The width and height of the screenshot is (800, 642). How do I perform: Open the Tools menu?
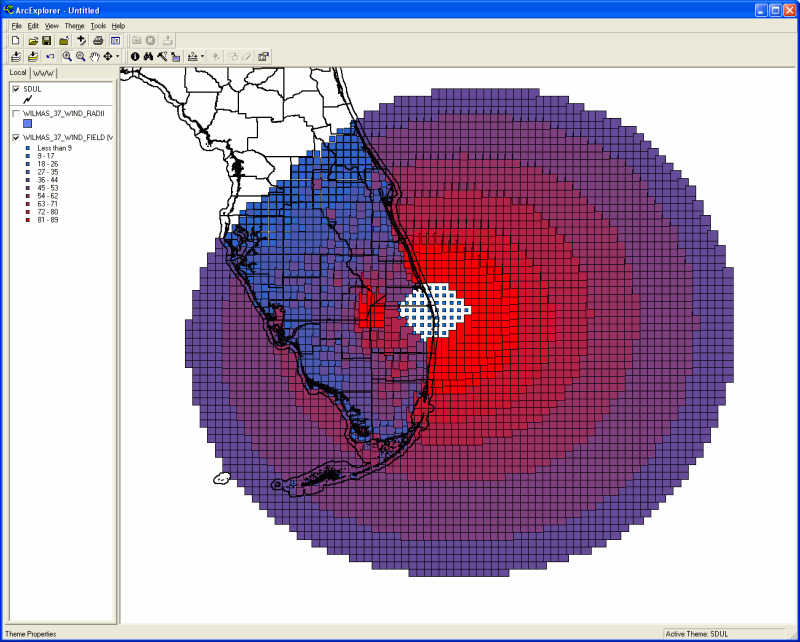point(97,25)
